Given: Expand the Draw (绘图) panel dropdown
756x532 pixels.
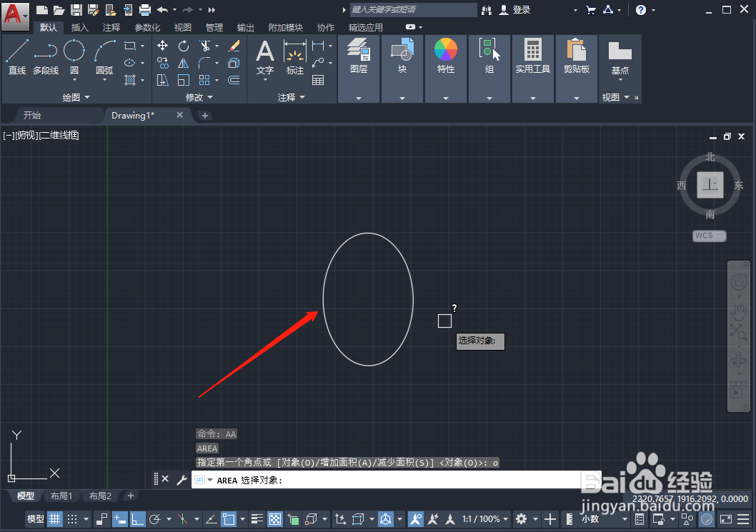Looking at the screenshot, I should (x=76, y=97).
